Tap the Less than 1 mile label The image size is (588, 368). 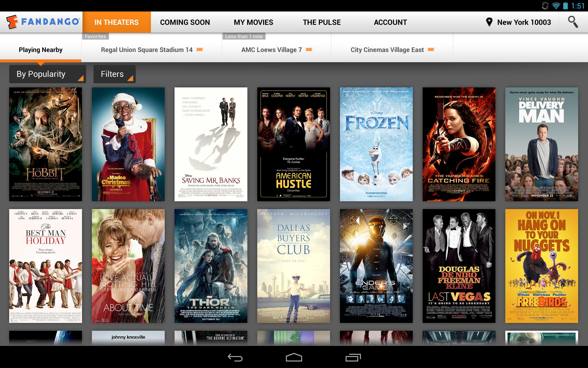244,36
